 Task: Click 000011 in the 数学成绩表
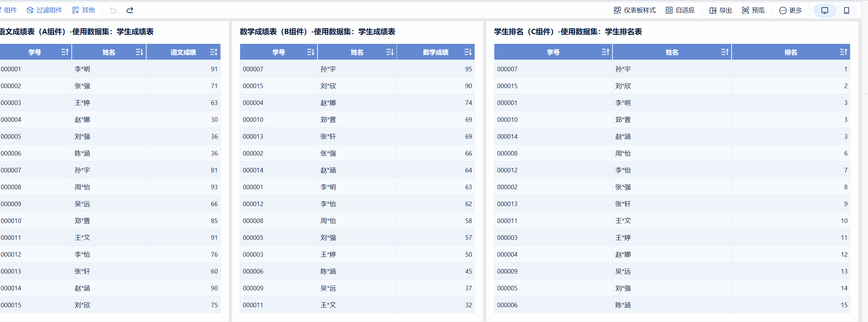pos(253,305)
